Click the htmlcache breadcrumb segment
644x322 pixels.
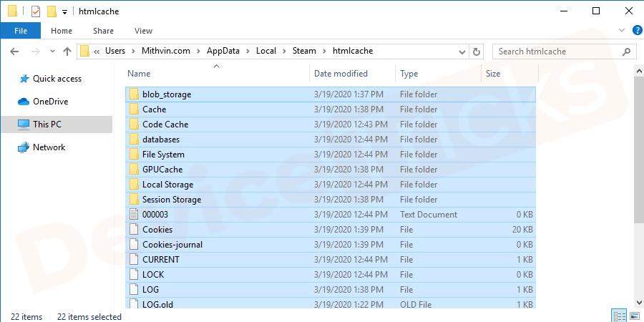click(x=353, y=51)
